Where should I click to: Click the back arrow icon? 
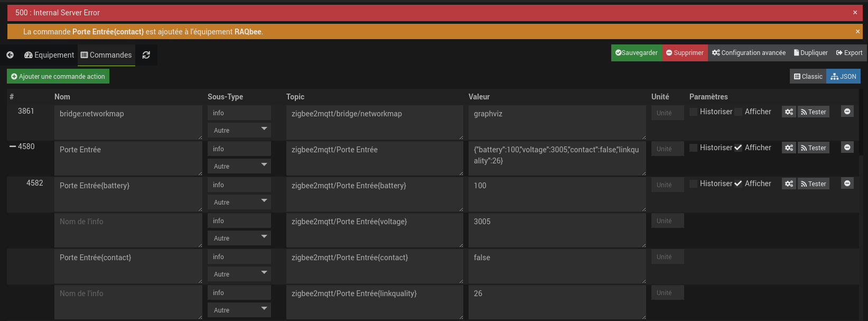[10, 55]
